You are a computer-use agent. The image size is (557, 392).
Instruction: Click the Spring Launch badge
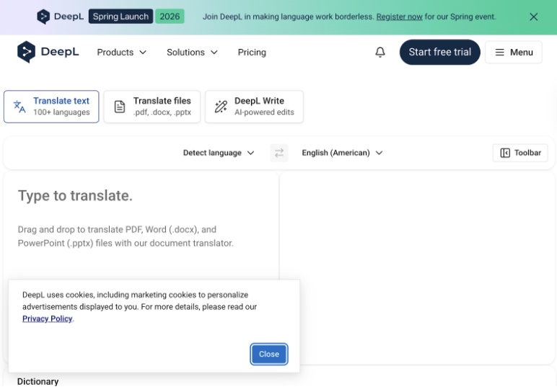(x=120, y=17)
